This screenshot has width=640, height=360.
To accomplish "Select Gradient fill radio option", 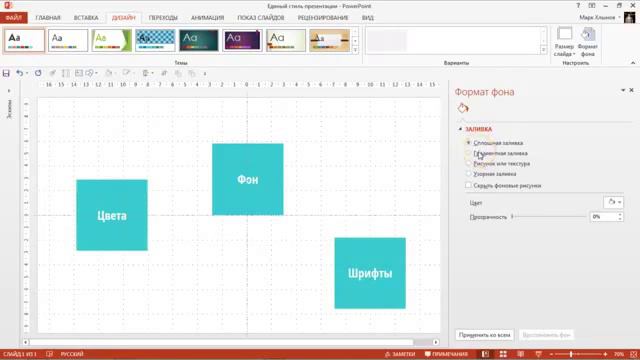I will 469,153.
